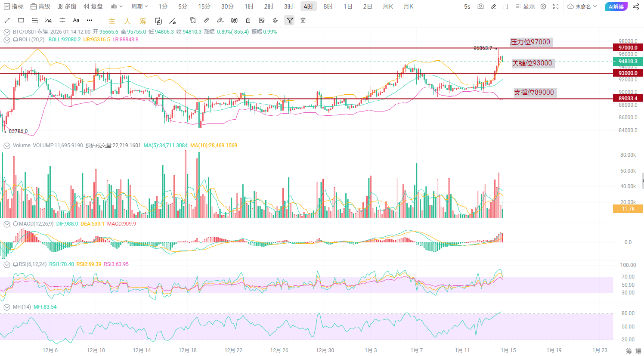The width and height of the screenshot is (644, 356).
Task: Select the 1分 timeframe
Action: point(163,6)
